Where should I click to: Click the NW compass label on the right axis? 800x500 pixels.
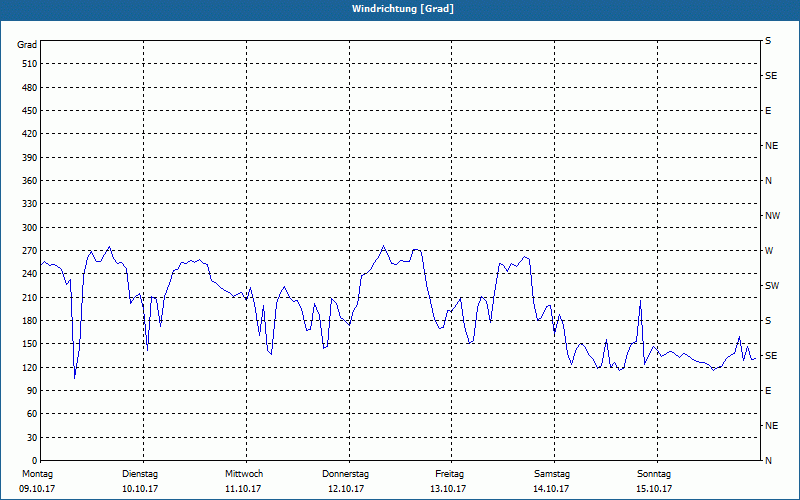(772, 216)
